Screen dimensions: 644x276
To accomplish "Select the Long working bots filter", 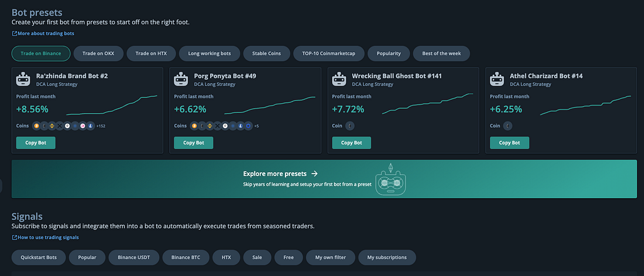I will [209, 53].
